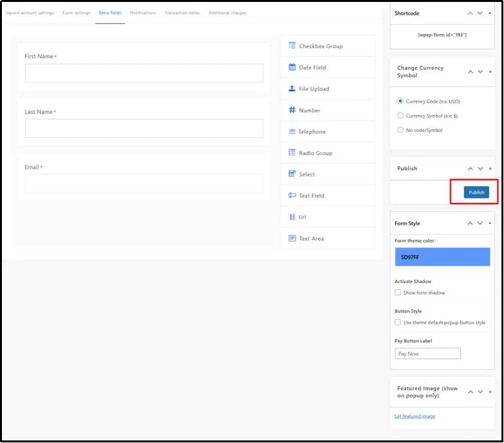Viewport: 504px width, 443px height.
Task: Add the Radio Group icon
Action: (292, 152)
